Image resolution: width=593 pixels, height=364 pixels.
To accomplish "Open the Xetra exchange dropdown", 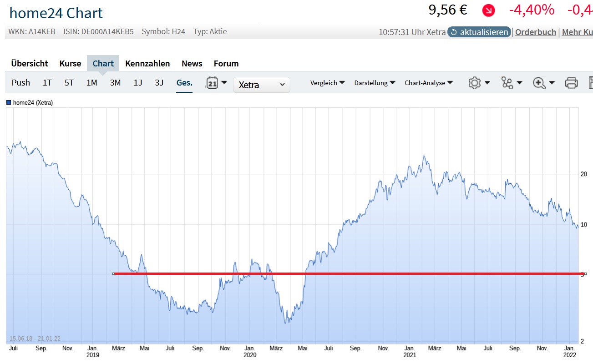I will pyautogui.click(x=261, y=85).
